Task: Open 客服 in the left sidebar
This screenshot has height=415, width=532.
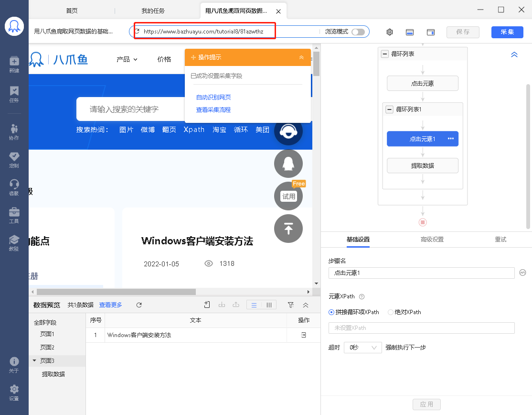Action: [14, 187]
